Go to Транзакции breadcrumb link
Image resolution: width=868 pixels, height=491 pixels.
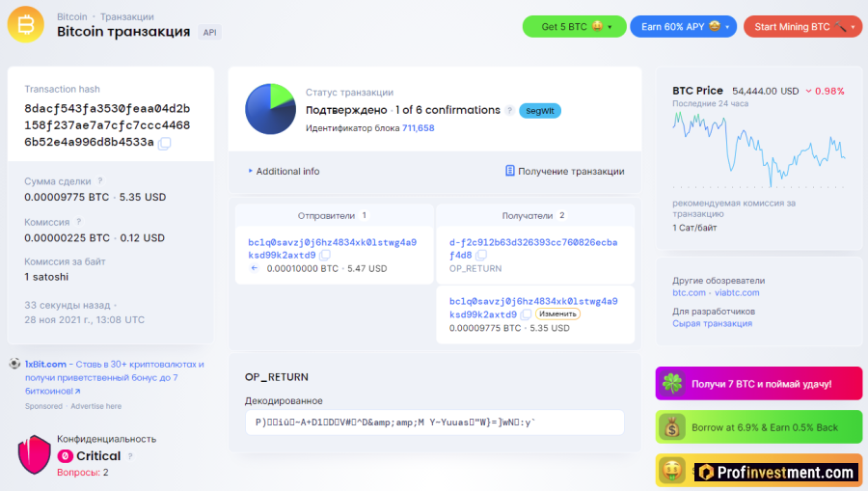(x=126, y=16)
